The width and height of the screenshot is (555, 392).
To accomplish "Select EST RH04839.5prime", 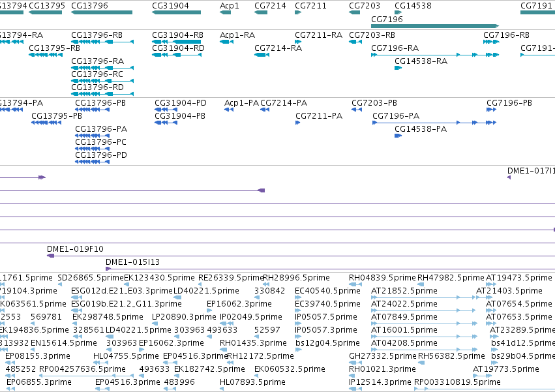I will [355, 284].
